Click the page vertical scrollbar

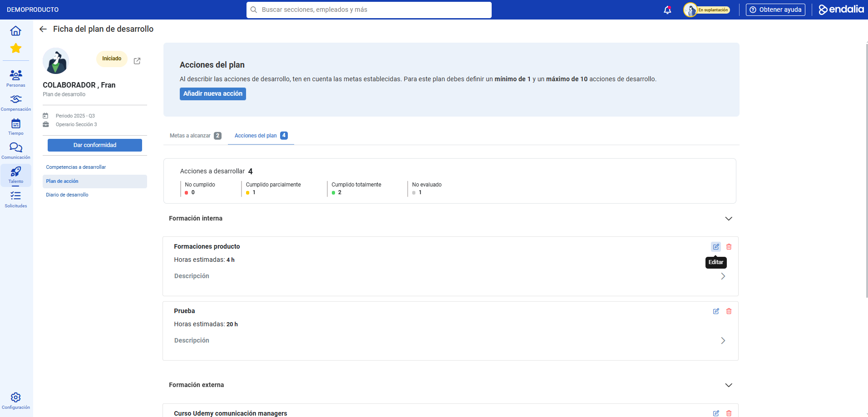pos(867,170)
